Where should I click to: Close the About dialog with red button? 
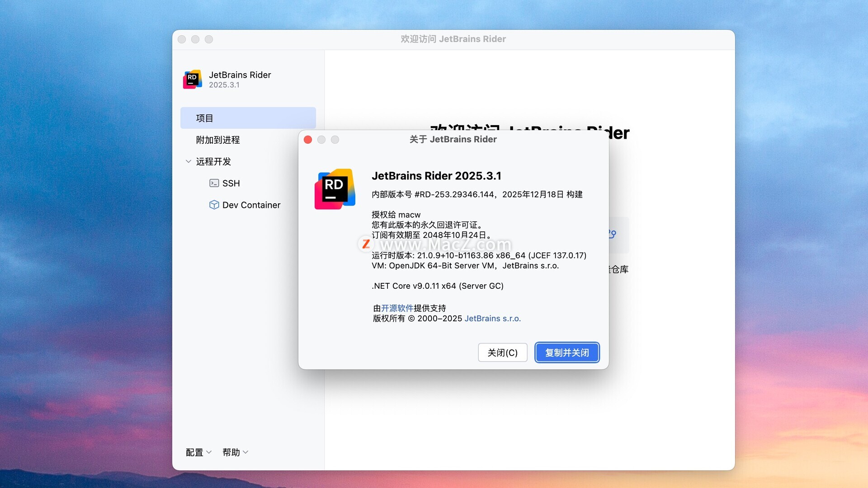click(308, 140)
